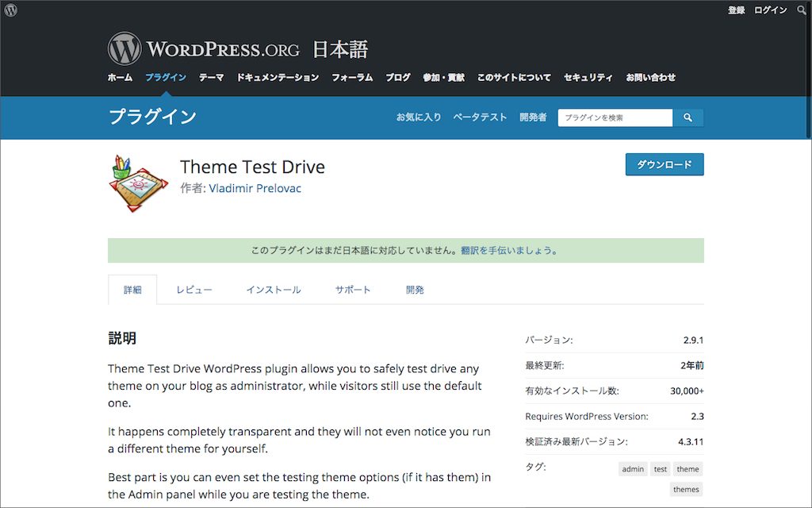Click the Theme Test Drive plugin icon
The image size is (812, 508).
click(x=139, y=183)
